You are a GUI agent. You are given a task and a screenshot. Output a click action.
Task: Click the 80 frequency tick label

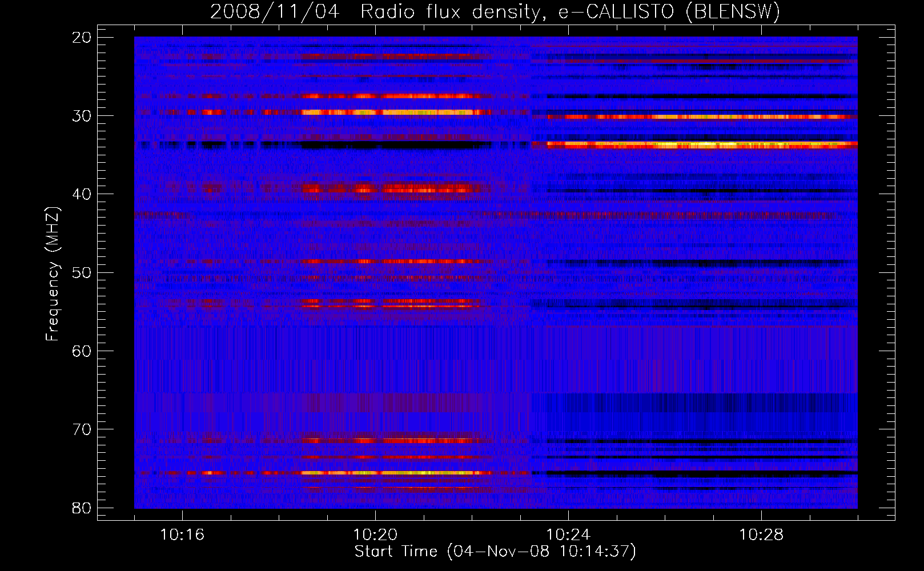82,508
